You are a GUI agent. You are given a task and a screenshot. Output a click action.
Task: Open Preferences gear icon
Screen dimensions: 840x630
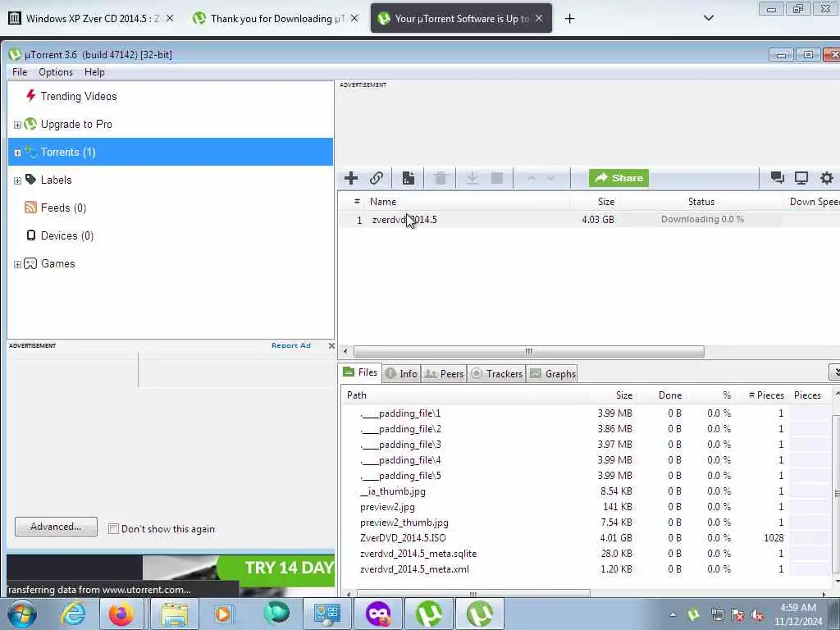(x=827, y=178)
